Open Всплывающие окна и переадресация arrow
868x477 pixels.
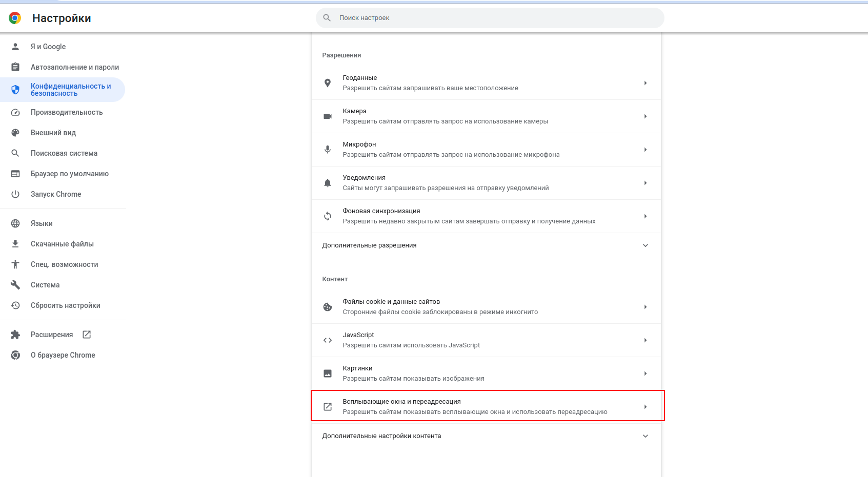tap(645, 407)
